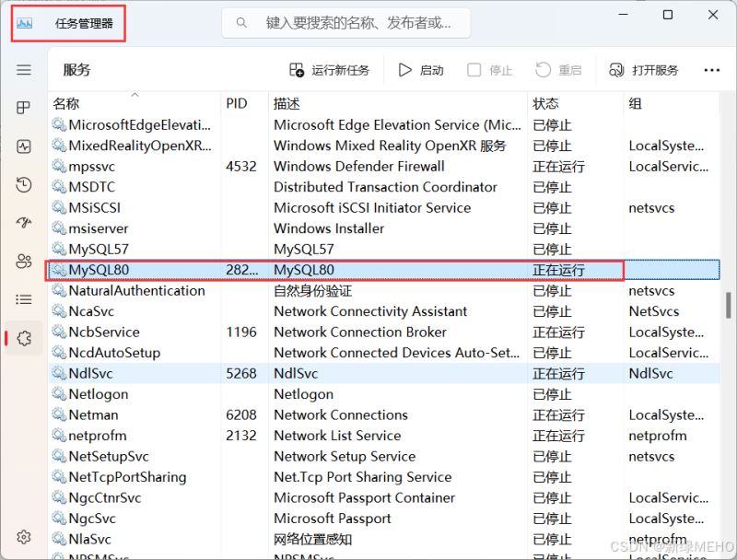This screenshot has height=560, width=737.
Task: Select the Netman service name
Action: (94, 414)
